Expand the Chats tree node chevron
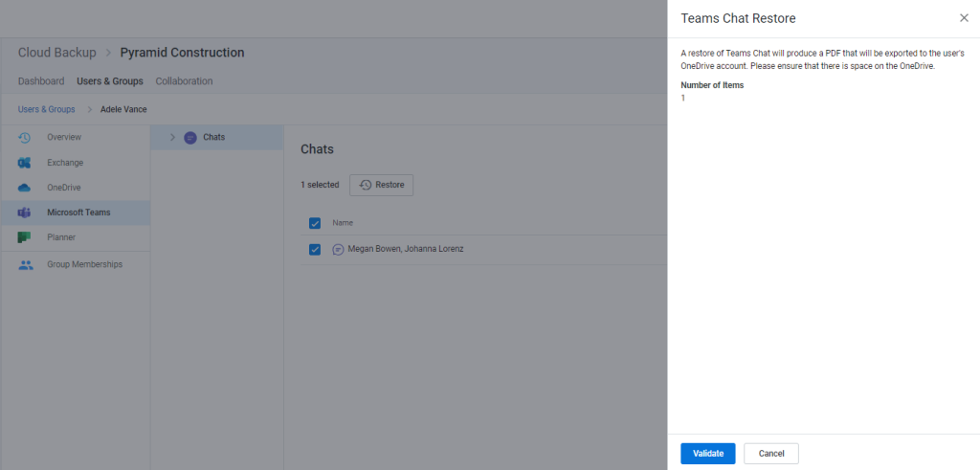Image resolution: width=980 pixels, height=470 pixels. coord(172,138)
